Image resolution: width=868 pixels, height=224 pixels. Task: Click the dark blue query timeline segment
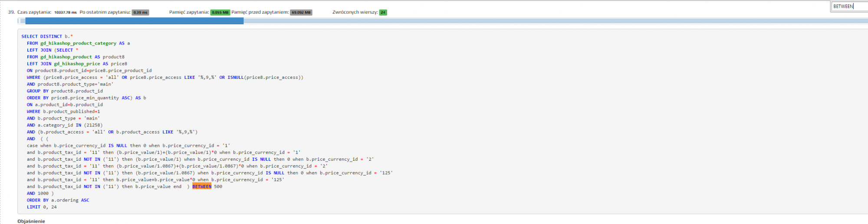[135, 21]
